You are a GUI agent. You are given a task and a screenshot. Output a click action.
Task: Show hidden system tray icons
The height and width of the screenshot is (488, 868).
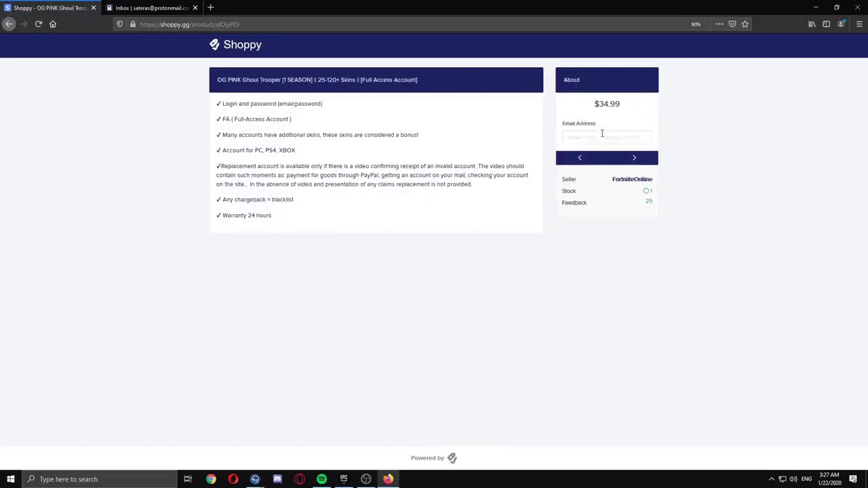(771, 479)
